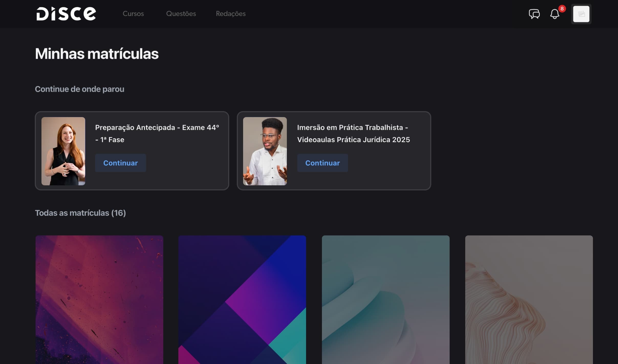The height and width of the screenshot is (364, 618).
Task: Open the teal abstract wave enrollment card
Action: point(385,300)
